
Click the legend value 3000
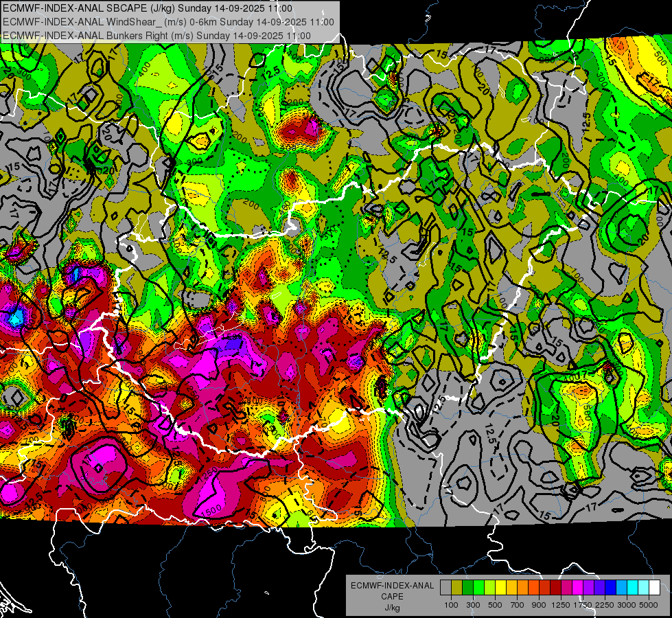(x=627, y=605)
